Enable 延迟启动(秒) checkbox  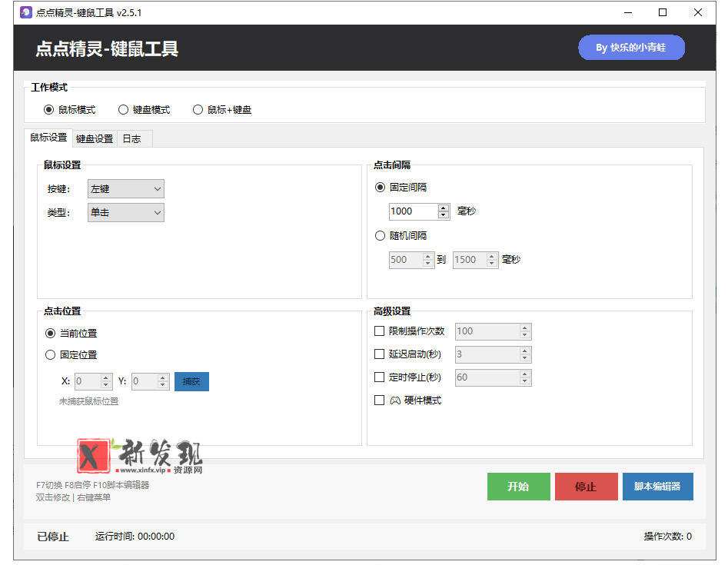click(379, 354)
